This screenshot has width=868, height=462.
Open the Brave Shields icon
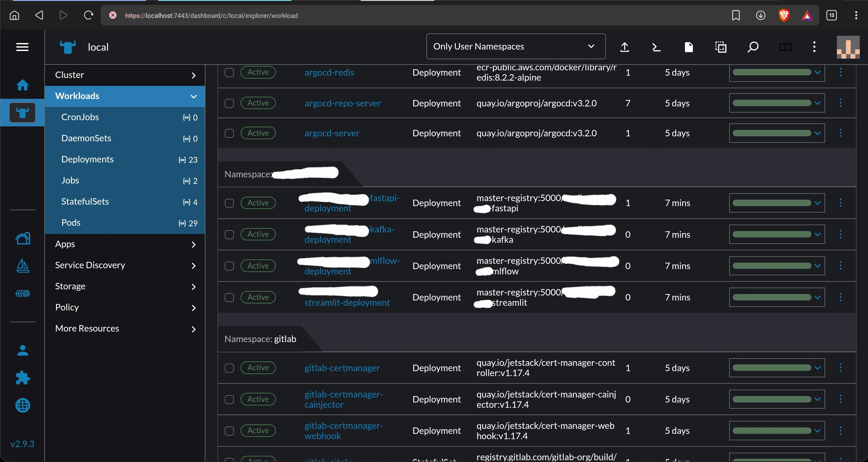[x=784, y=16]
